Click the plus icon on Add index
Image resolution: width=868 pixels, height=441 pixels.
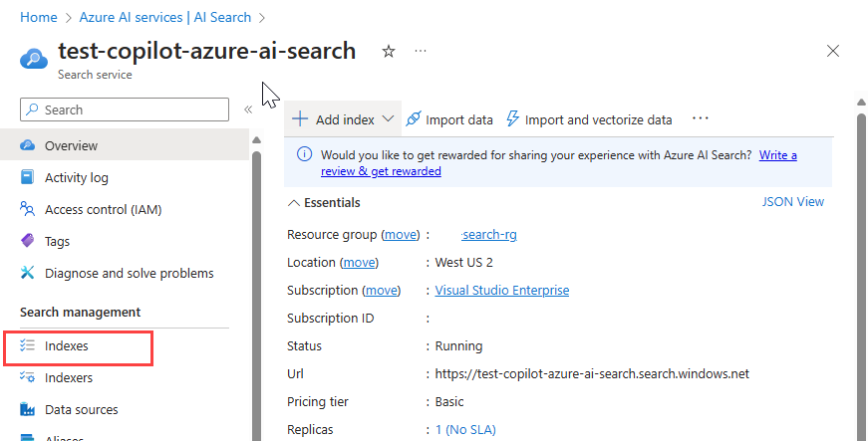tap(300, 118)
